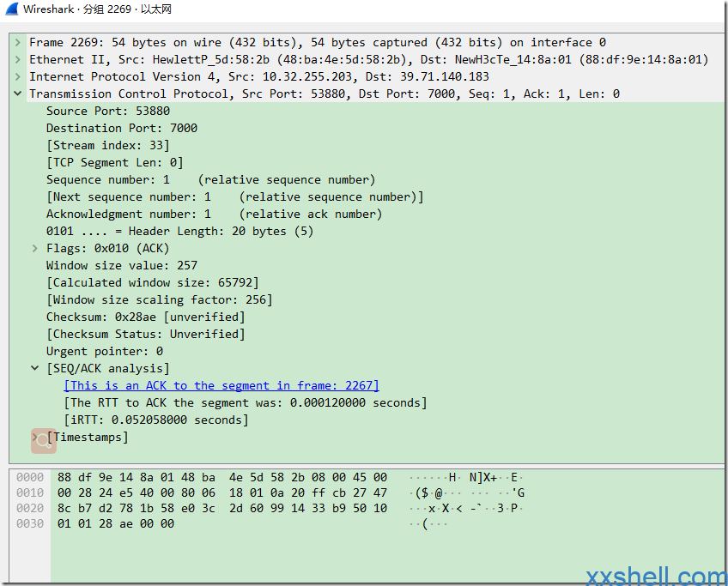Select the Window size value: 257 line
Image resolution: width=728 pixels, height=586 pixels.
122,266
